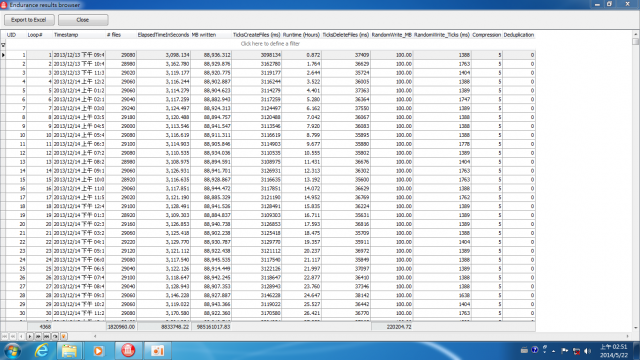640x360 pixels.
Task: Launch Internet Explorer from taskbar
Action: (41, 351)
